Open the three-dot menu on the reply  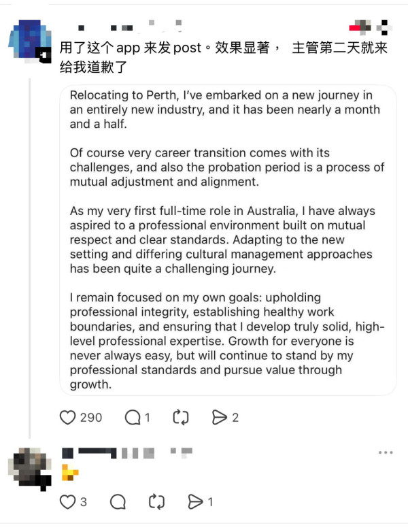click(x=386, y=452)
